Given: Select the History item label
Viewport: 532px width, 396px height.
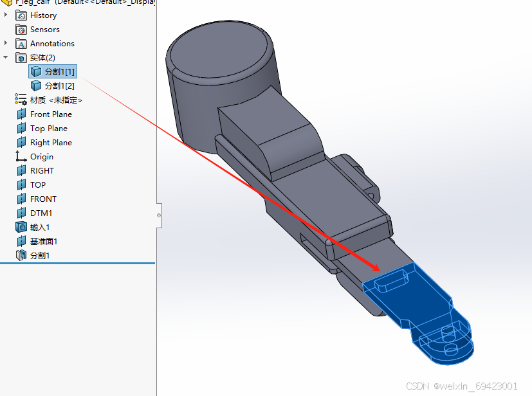Looking at the screenshot, I should 44,15.
